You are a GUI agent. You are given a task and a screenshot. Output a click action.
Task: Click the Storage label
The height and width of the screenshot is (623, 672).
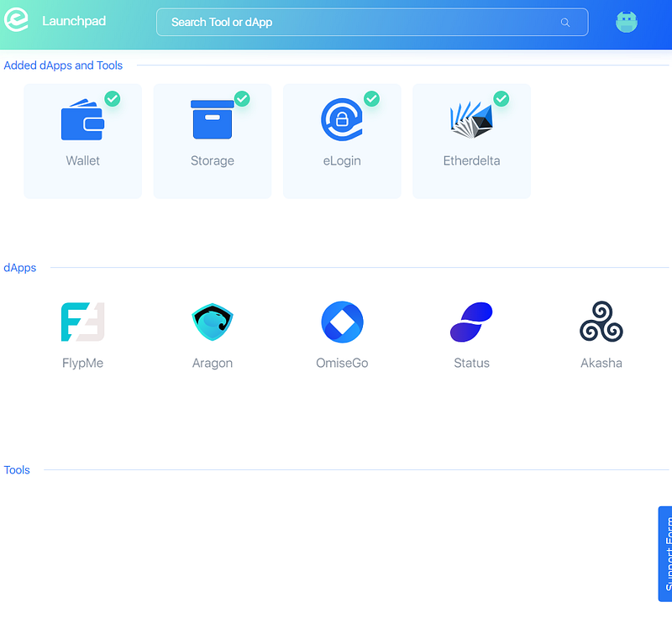pos(213,160)
